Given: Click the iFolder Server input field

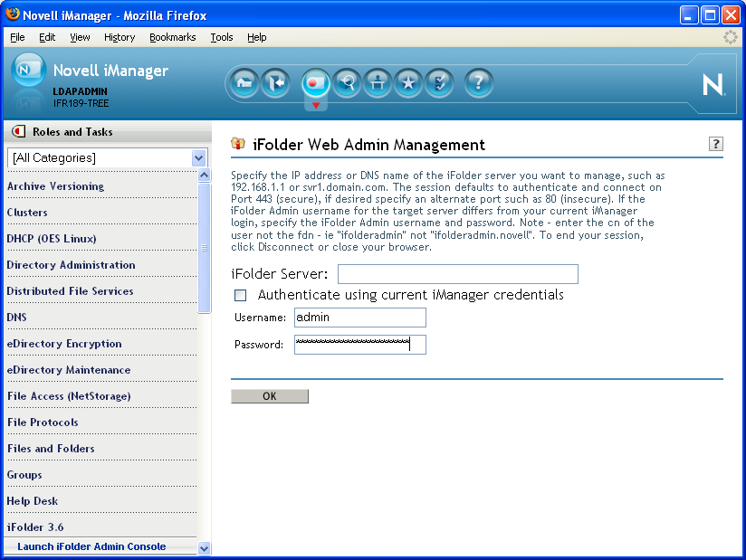Looking at the screenshot, I should pos(458,274).
